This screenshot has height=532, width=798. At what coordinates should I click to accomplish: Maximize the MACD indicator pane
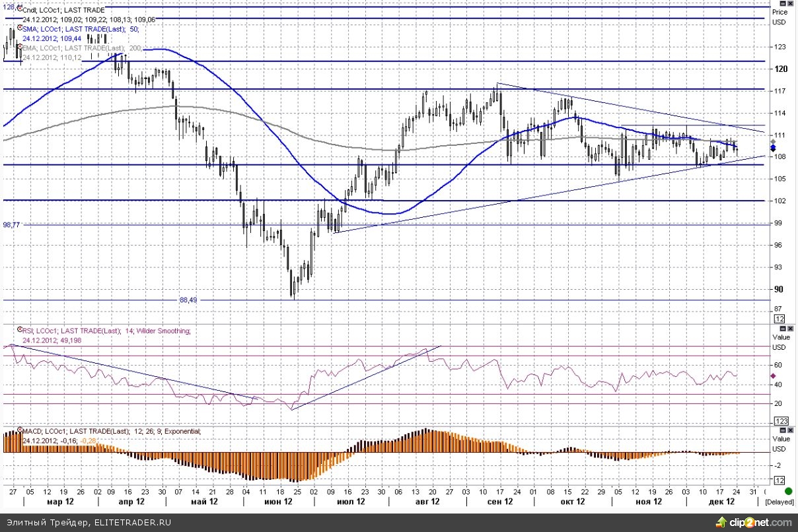pos(783,429)
